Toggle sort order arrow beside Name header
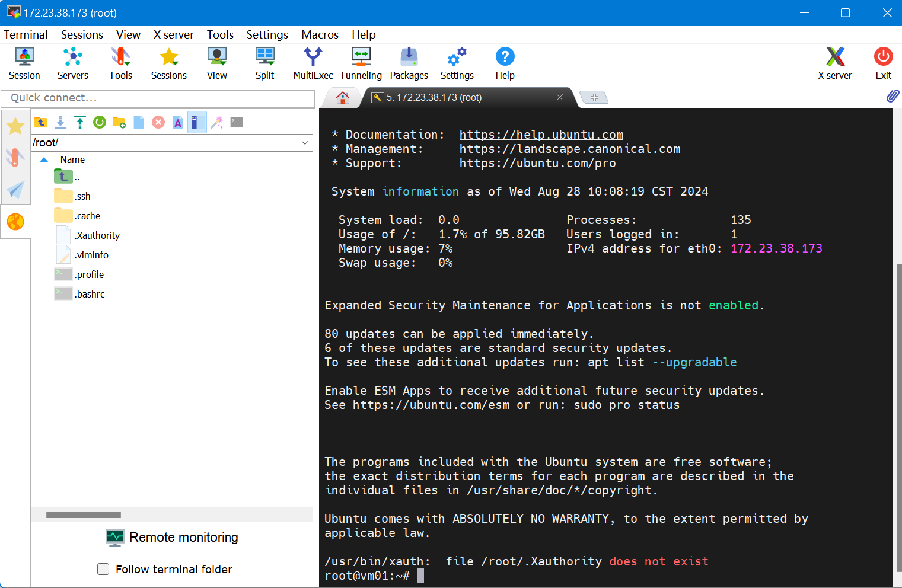 click(x=44, y=160)
